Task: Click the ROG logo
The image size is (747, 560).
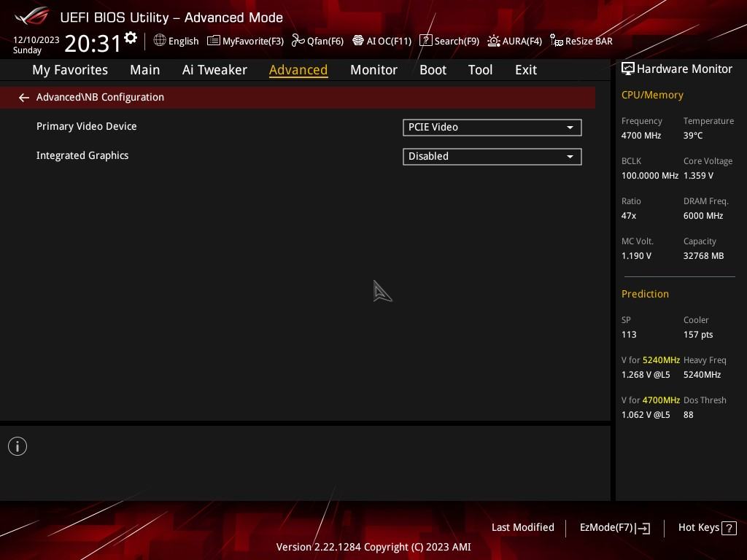Action: [x=31, y=17]
